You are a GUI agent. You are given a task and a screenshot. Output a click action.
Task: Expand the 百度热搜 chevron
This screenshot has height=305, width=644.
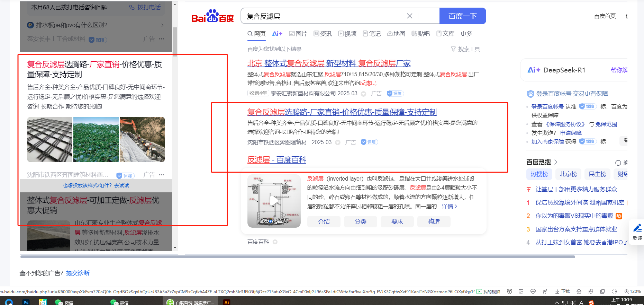[x=556, y=162]
